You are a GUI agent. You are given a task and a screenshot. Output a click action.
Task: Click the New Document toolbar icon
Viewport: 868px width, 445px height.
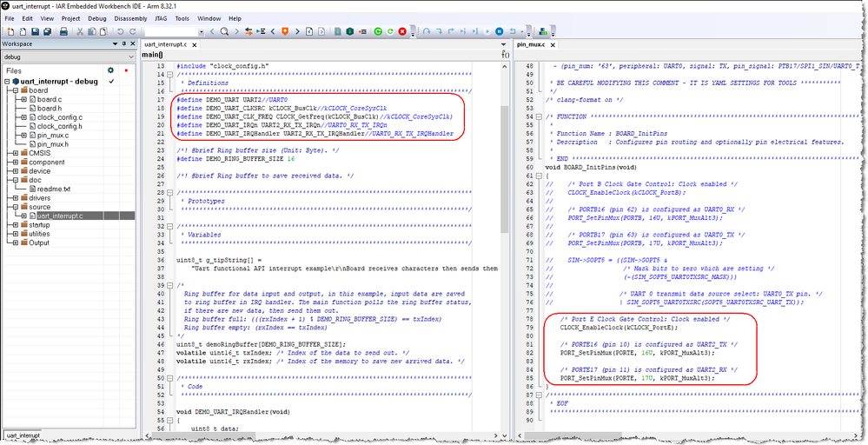pos(10,31)
